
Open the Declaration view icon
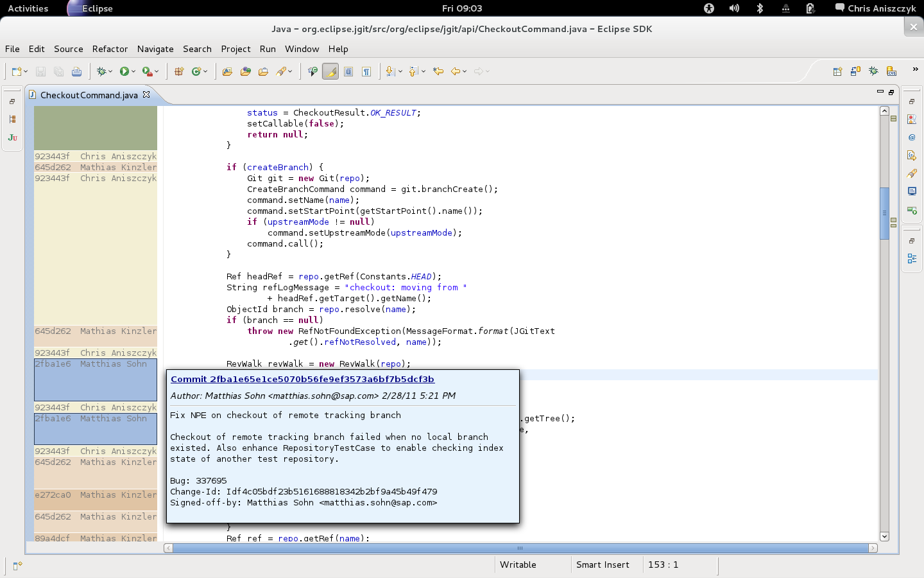coord(912,155)
